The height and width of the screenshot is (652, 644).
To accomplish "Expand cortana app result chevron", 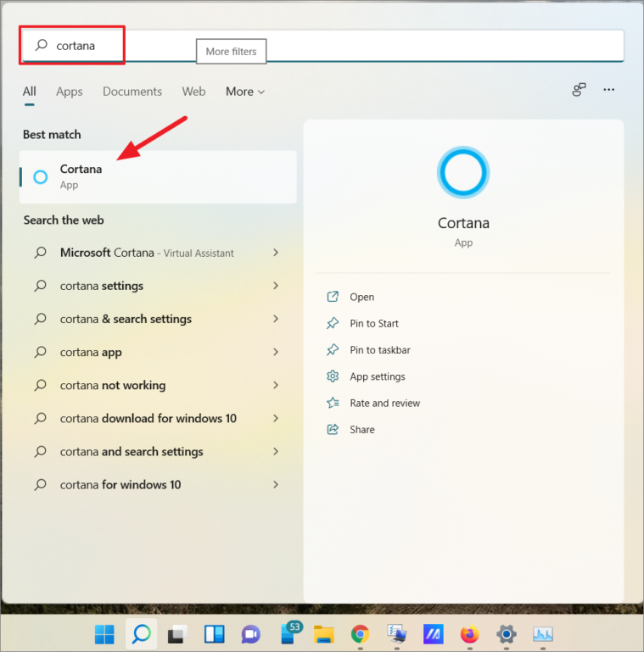I will (276, 352).
